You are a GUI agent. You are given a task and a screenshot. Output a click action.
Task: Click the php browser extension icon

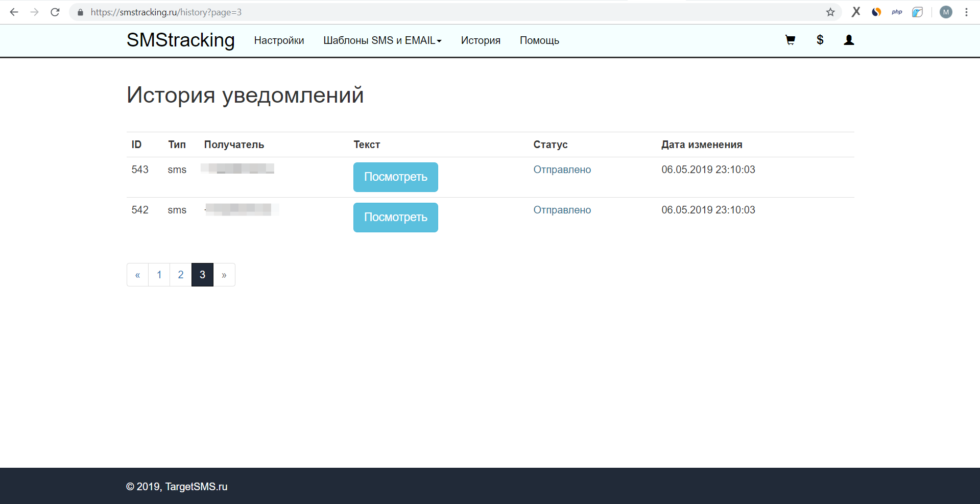897,12
